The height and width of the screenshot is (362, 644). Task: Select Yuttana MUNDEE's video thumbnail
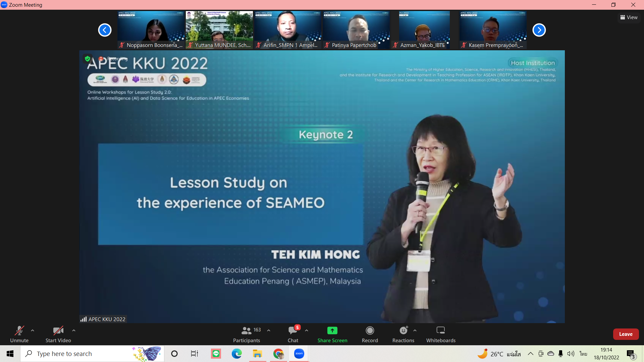coord(219,30)
